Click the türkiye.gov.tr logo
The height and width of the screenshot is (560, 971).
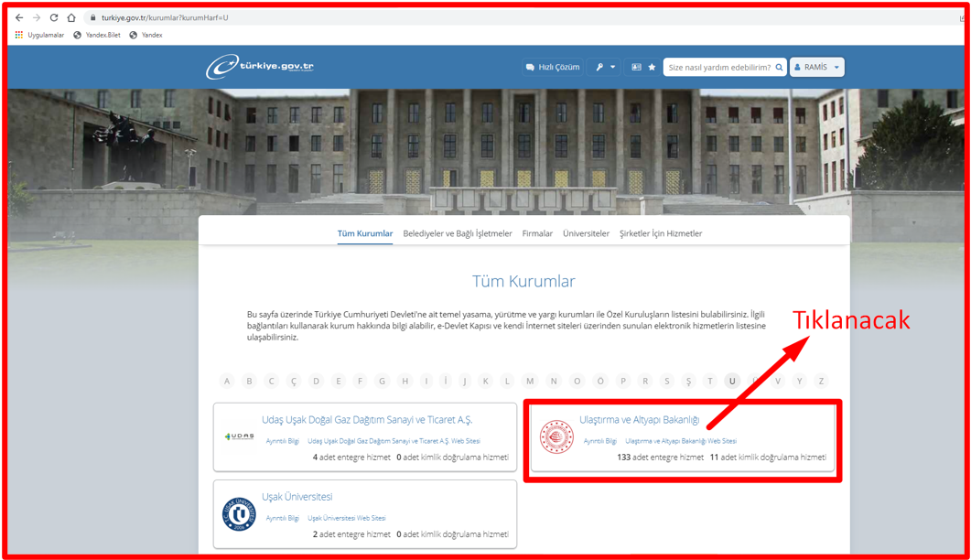coord(260,66)
